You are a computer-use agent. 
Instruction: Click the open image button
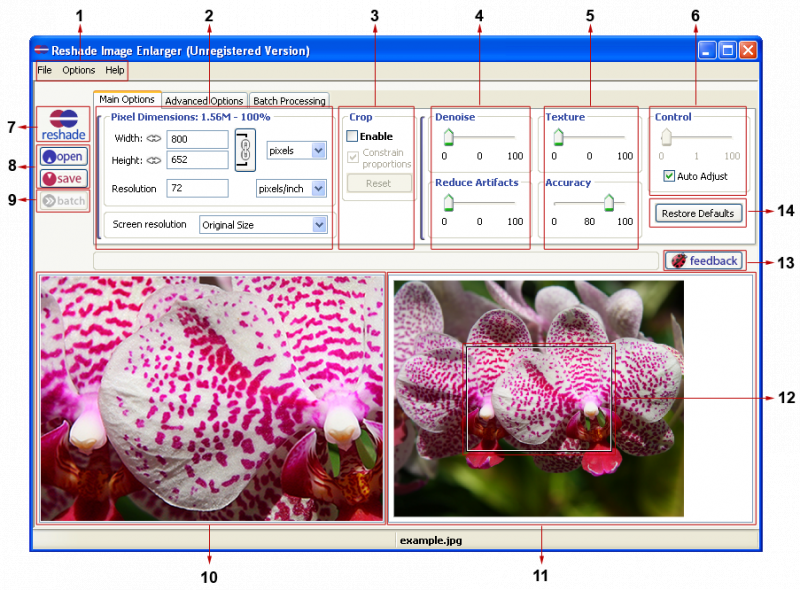tap(64, 156)
